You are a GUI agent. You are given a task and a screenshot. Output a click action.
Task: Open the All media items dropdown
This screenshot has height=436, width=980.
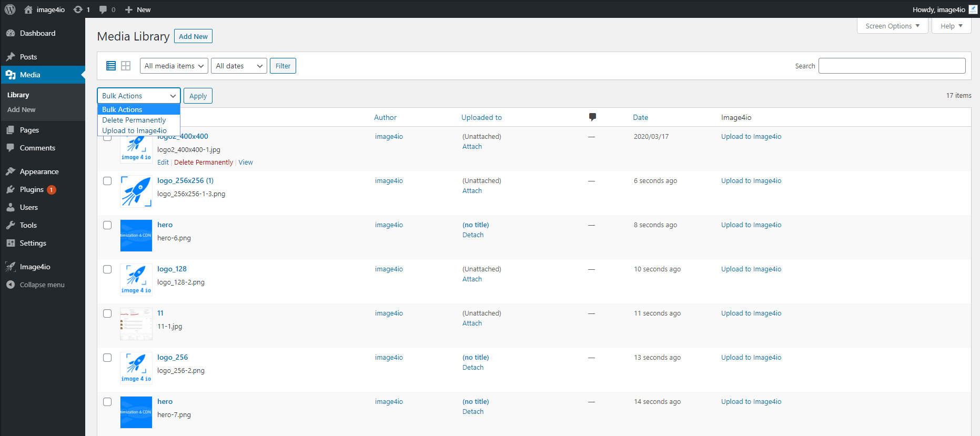(174, 66)
